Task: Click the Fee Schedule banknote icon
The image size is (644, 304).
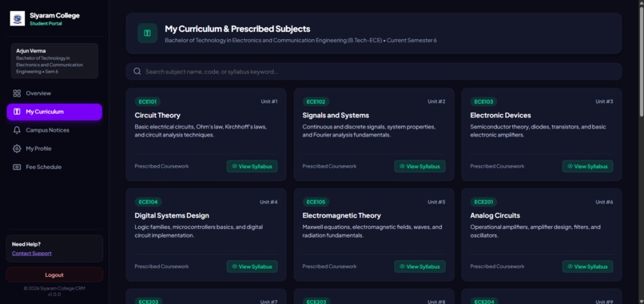Action: (17, 167)
